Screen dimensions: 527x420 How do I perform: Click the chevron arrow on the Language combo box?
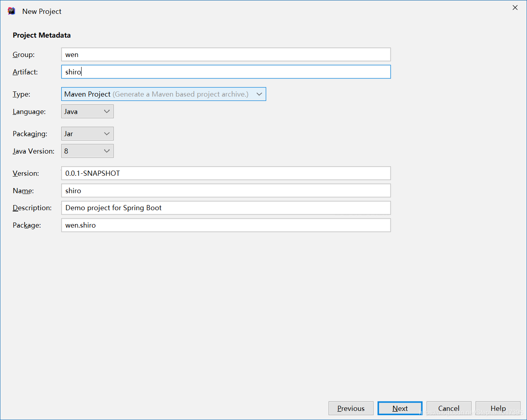pos(107,111)
